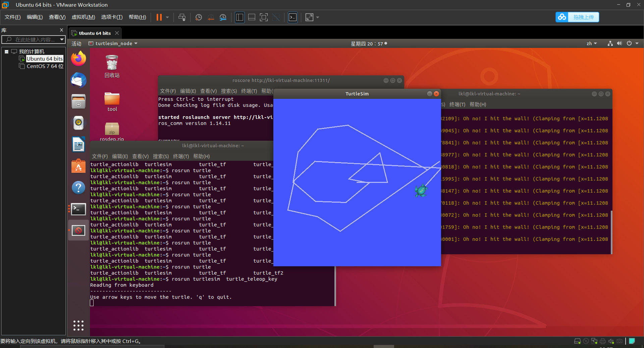The height and width of the screenshot is (348, 644).
Task: Click the VMware status bar printer icon
Action: 603,341
